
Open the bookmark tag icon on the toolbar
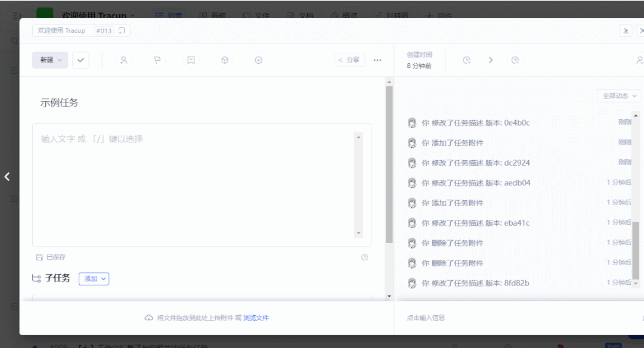190,60
